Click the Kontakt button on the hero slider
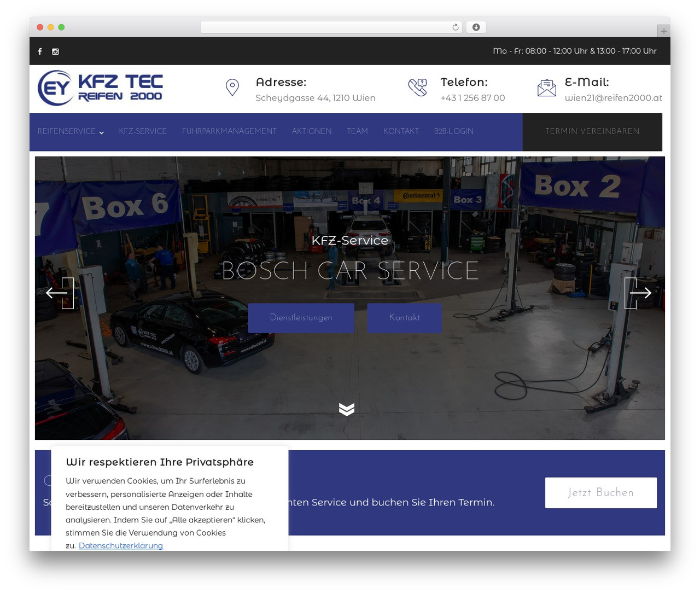This screenshot has height=593, width=700. tap(405, 318)
